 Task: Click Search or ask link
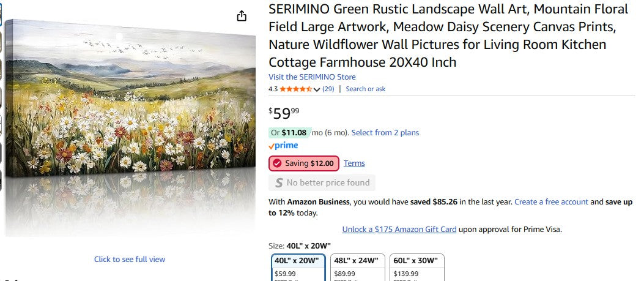point(366,89)
